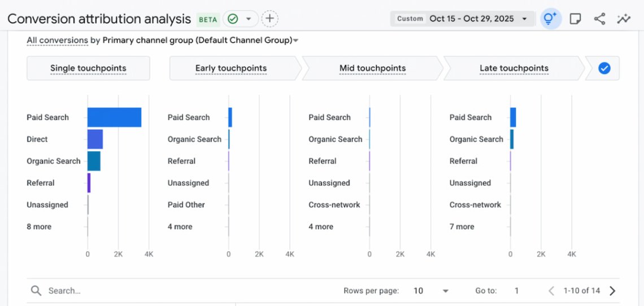
Task: Open the date range dropdown
Action: pyautogui.click(x=463, y=19)
